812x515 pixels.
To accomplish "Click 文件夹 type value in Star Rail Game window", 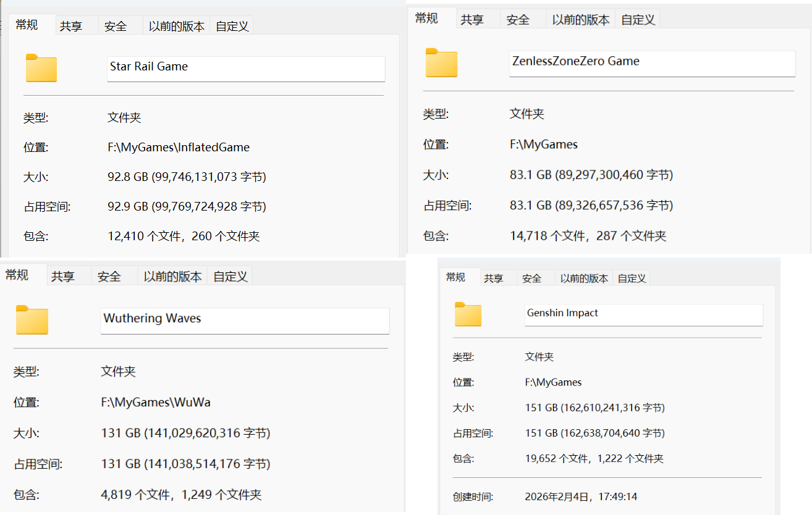I will point(124,117).
